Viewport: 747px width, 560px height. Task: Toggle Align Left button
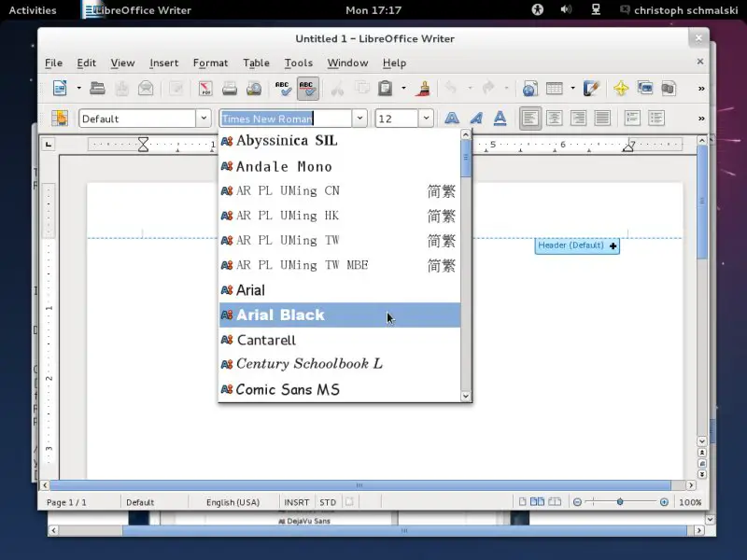tap(530, 119)
